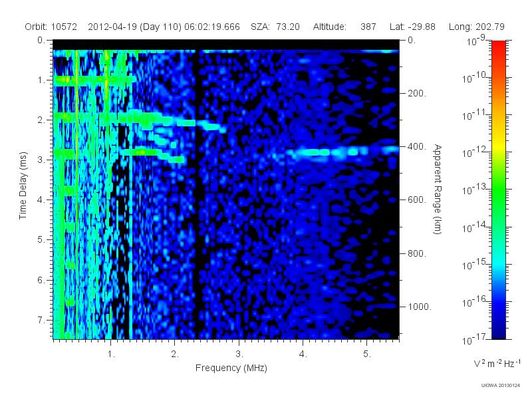Click the Time Delay (ms) axis title
This screenshot has height=399, width=532.
tap(23, 186)
